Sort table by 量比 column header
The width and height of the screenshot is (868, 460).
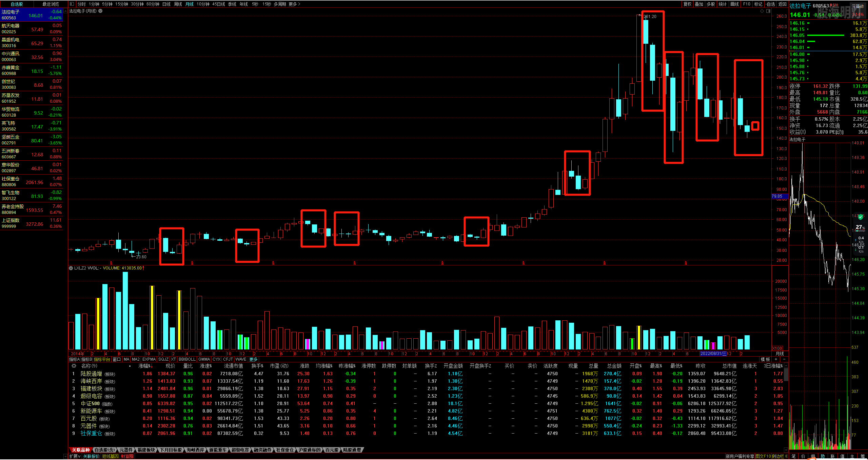[188, 366]
